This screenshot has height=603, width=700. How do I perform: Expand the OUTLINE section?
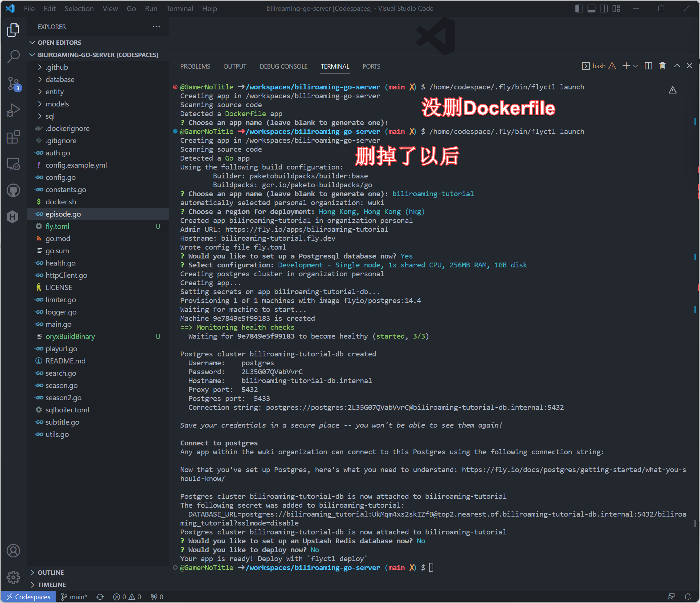point(51,573)
